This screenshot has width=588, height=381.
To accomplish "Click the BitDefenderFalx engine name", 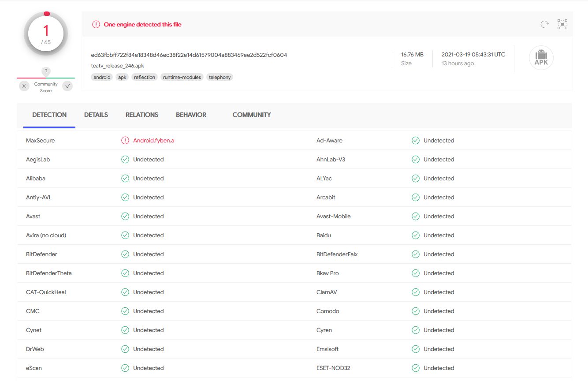I will coord(337,254).
